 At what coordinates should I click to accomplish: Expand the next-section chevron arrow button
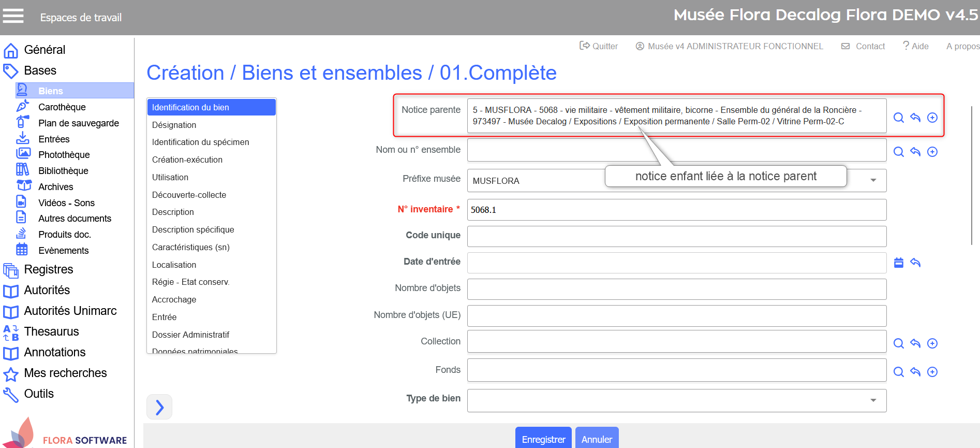point(159,407)
